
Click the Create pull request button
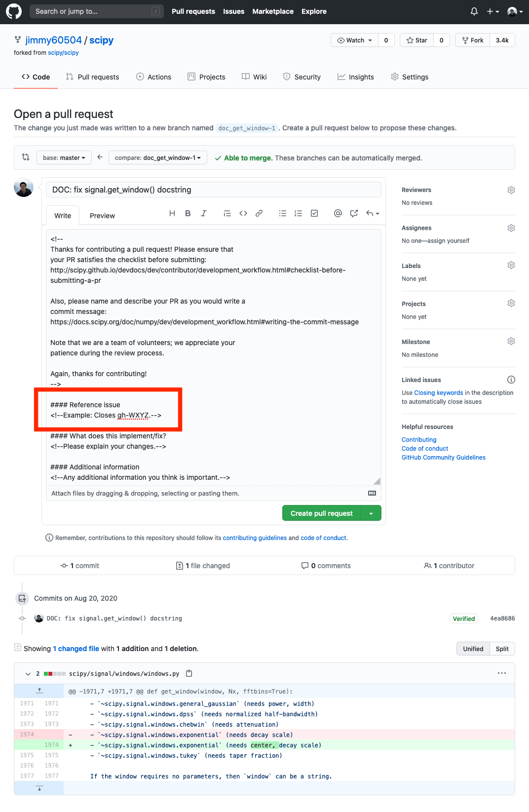coord(322,513)
